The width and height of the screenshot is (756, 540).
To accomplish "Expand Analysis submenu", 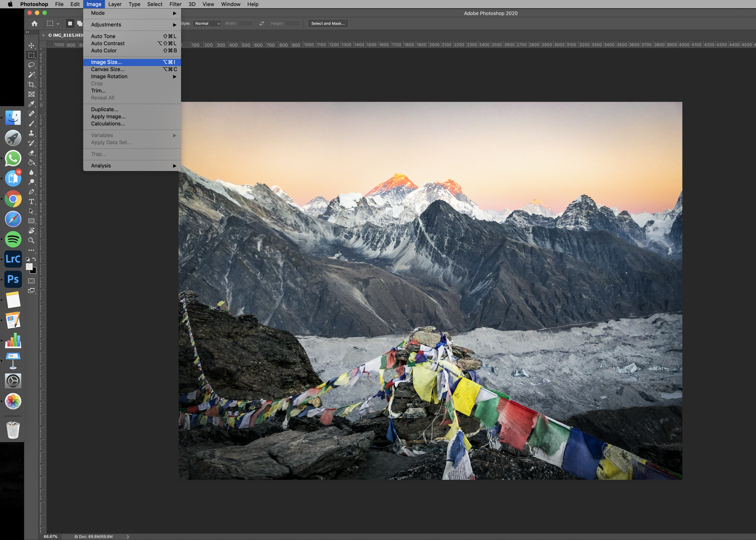I will 132,165.
